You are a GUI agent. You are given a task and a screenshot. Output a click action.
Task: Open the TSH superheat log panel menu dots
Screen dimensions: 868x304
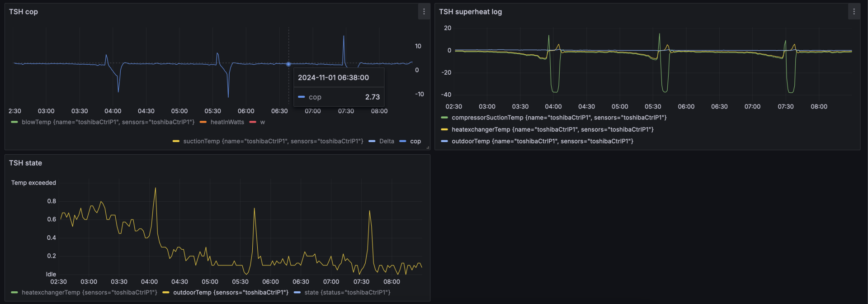pos(854,12)
